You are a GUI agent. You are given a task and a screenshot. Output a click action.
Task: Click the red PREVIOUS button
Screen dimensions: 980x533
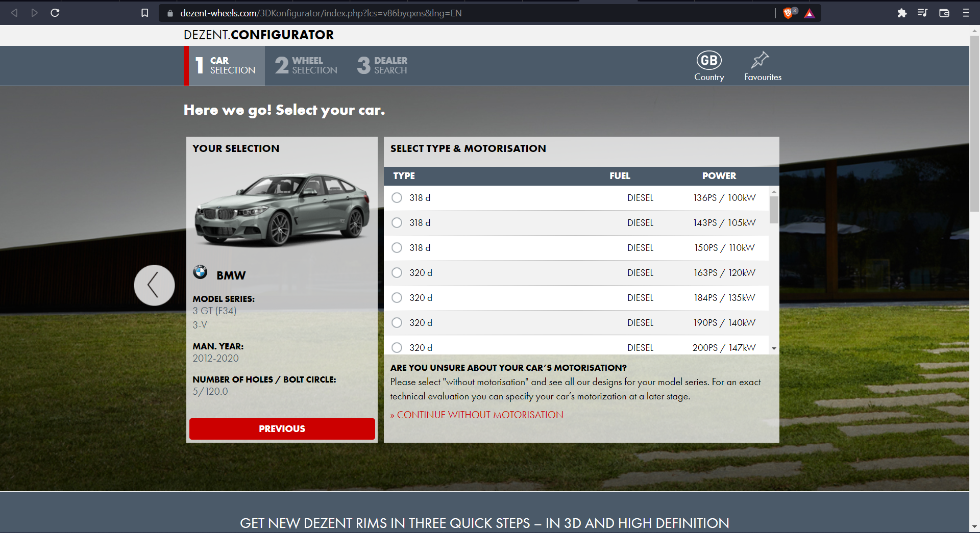click(282, 429)
